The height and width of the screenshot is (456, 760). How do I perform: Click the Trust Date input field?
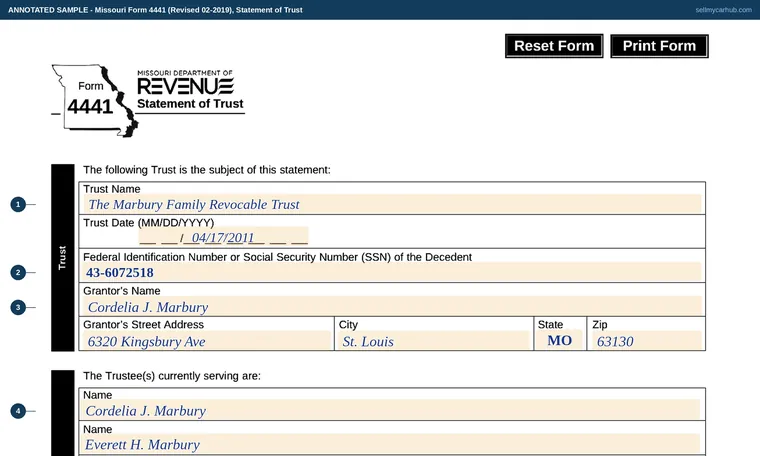(x=223, y=237)
